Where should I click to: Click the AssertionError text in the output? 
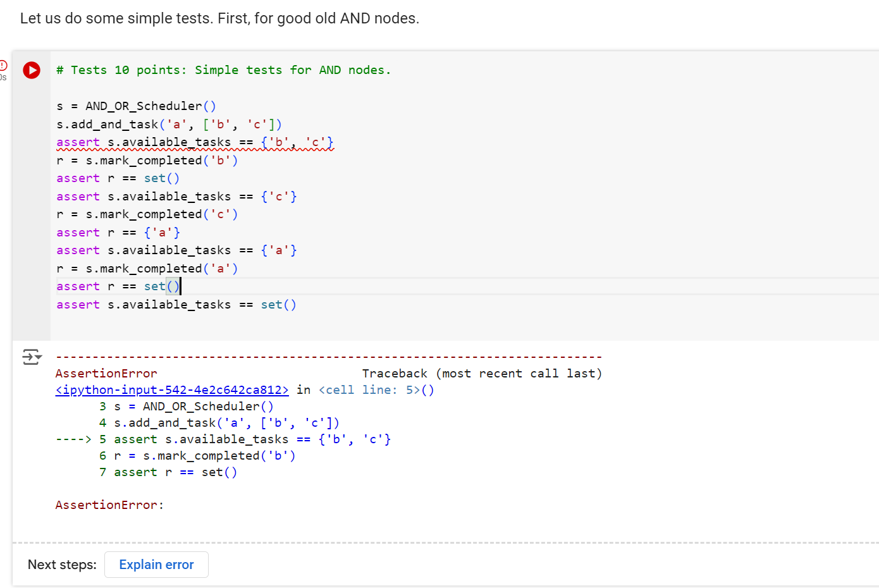(x=107, y=373)
